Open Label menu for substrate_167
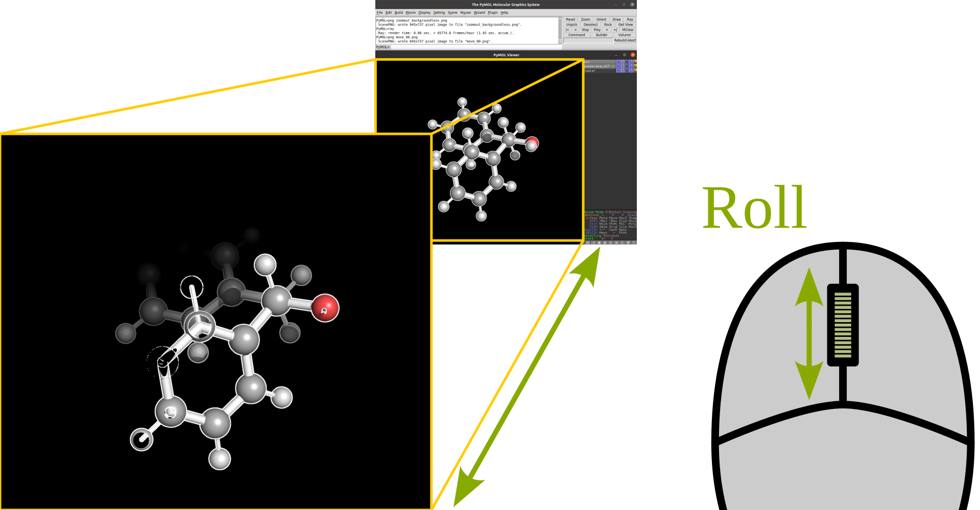 pos(631,66)
